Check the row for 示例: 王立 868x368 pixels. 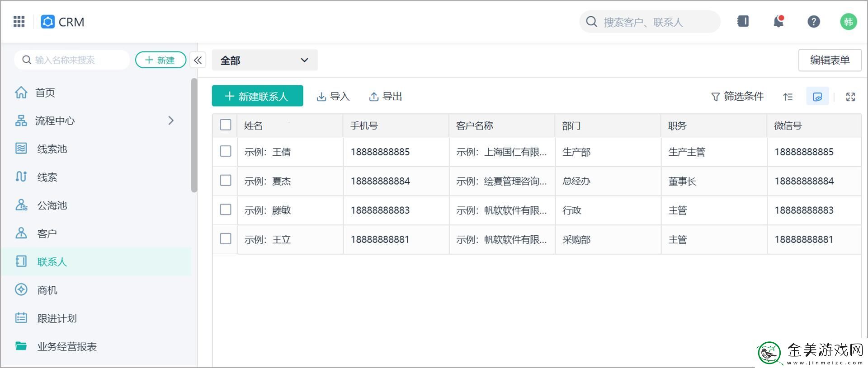click(x=226, y=239)
